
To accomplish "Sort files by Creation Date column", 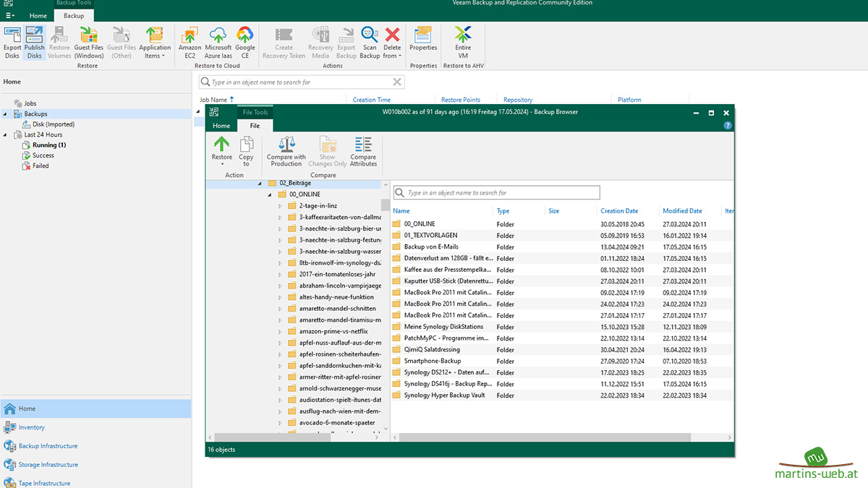I will [619, 211].
